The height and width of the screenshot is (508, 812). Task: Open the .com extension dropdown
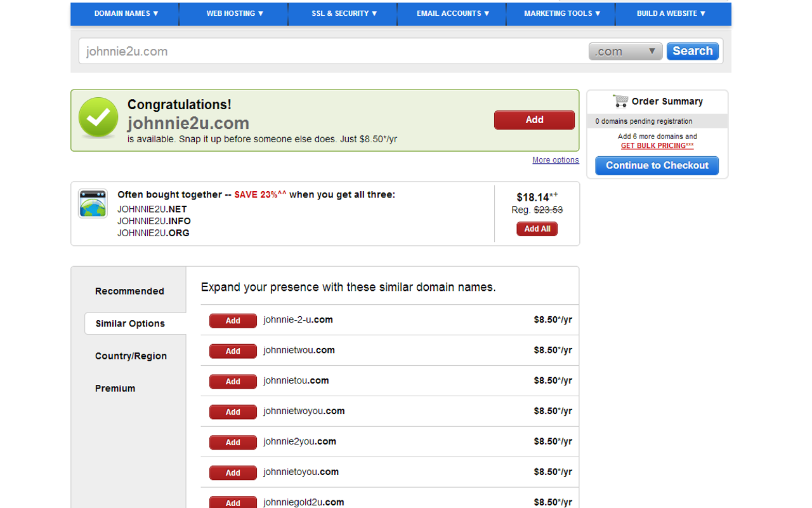625,51
